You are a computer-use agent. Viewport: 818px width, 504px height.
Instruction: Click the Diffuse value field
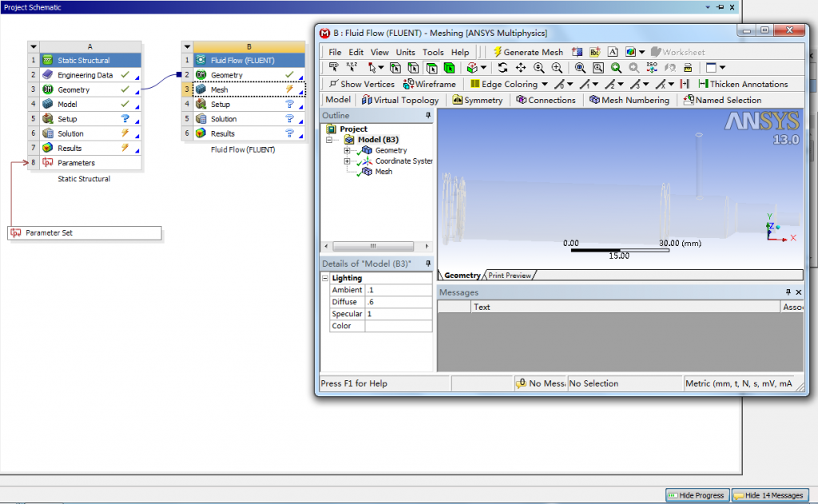[399, 302]
